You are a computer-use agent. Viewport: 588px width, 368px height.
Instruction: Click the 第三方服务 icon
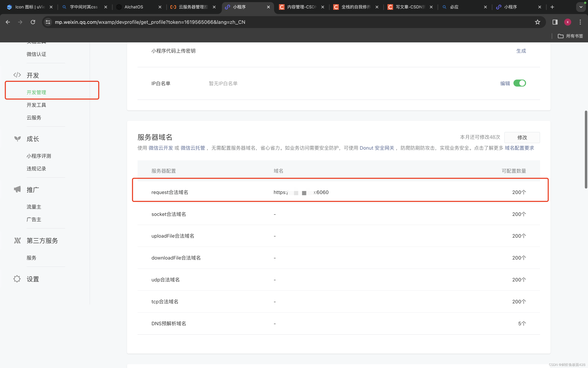[x=17, y=240]
